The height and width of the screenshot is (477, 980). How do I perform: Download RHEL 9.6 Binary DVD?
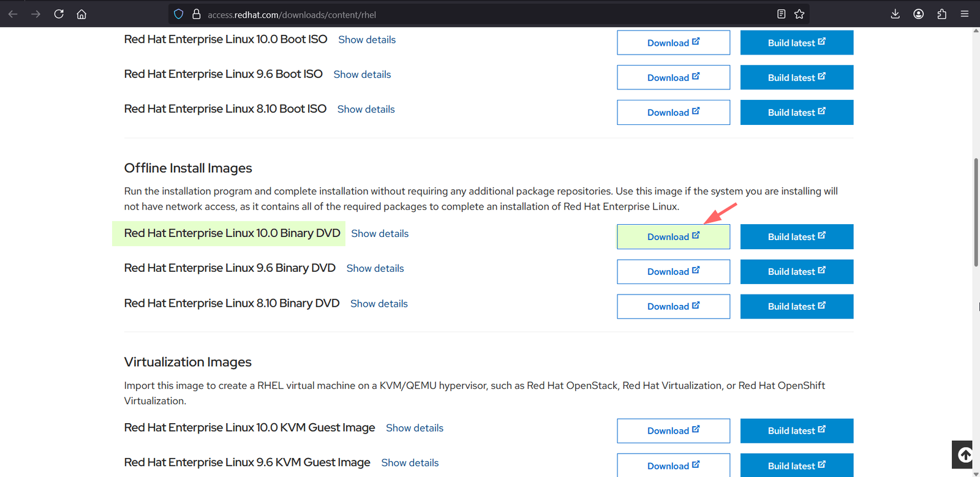[x=673, y=272]
